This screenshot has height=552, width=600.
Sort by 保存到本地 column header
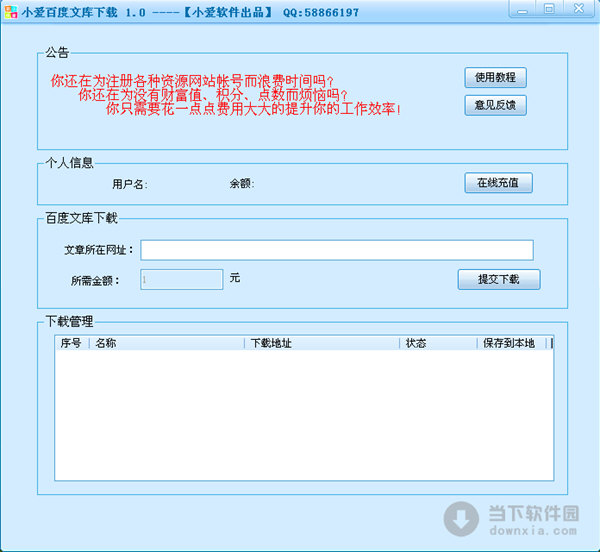[512, 343]
